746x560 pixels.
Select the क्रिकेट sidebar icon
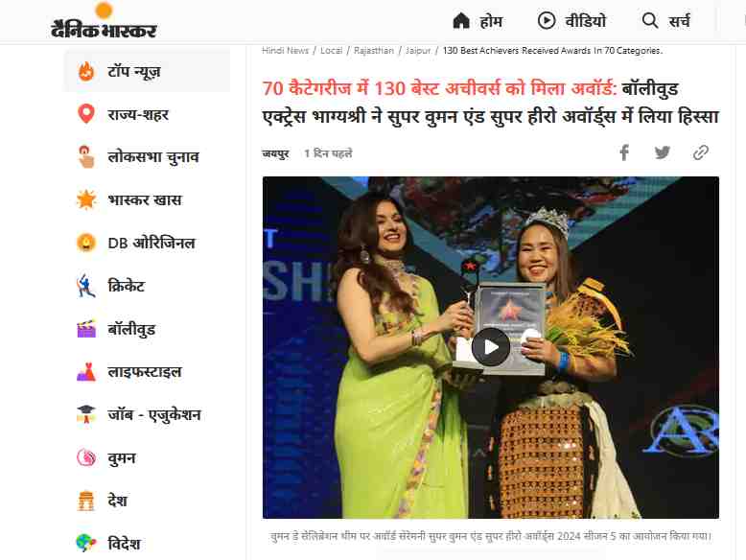[x=86, y=286]
